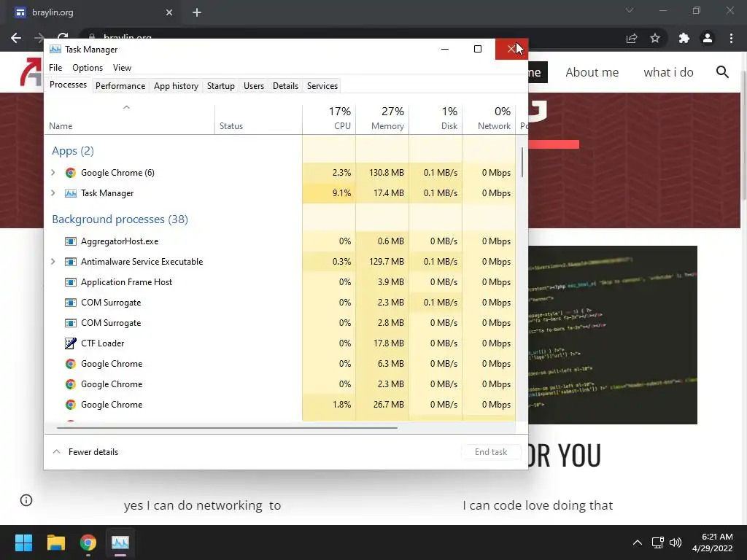Click the website search magnifier icon
The width and height of the screenshot is (747, 560).
click(x=723, y=72)
